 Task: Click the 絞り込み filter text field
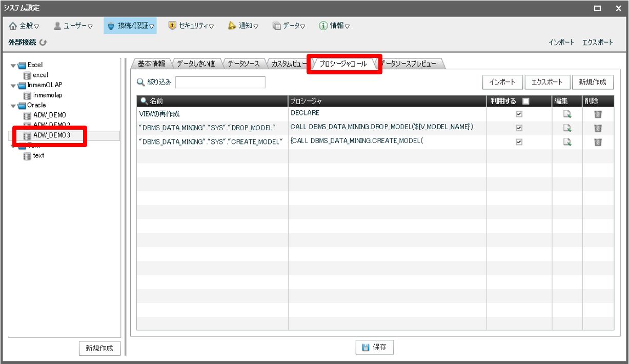coord(220,82)
